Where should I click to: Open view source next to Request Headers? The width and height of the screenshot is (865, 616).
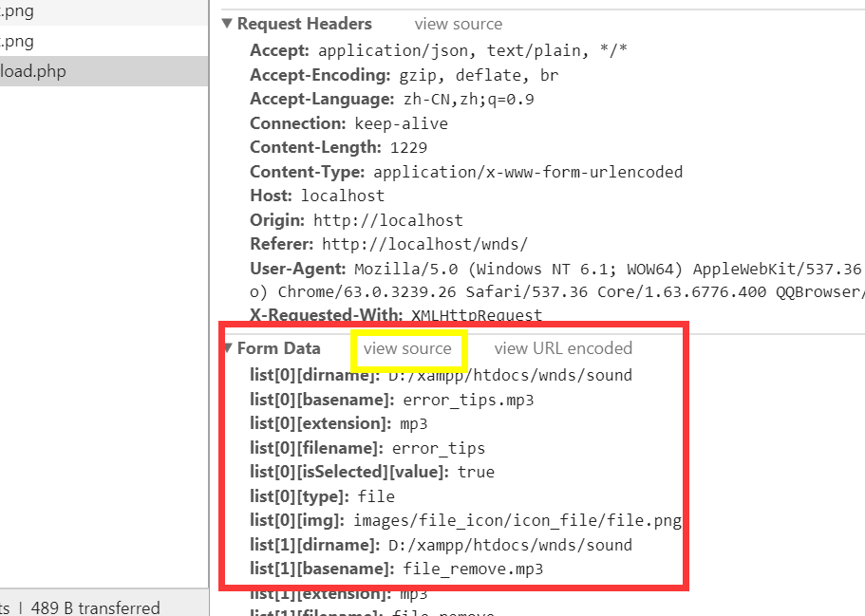pos(458,24)
